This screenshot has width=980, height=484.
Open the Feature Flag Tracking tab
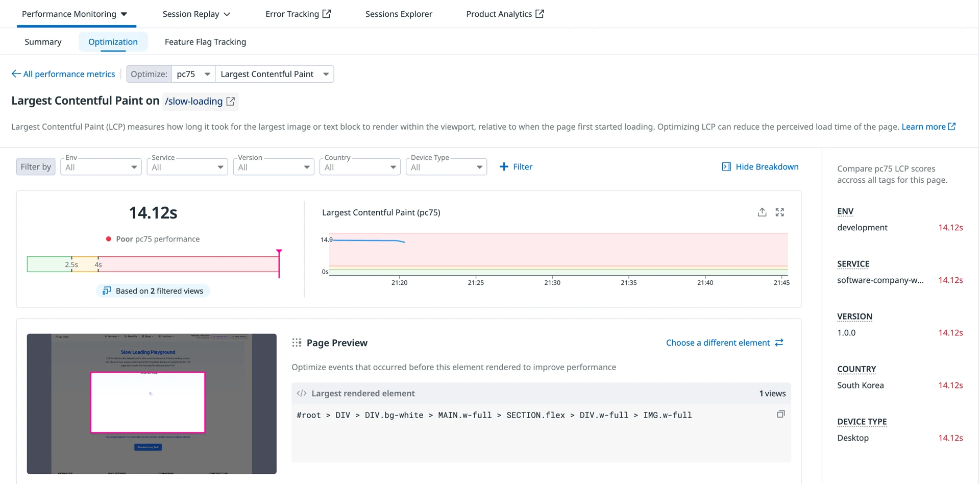(x=205, y=42)
